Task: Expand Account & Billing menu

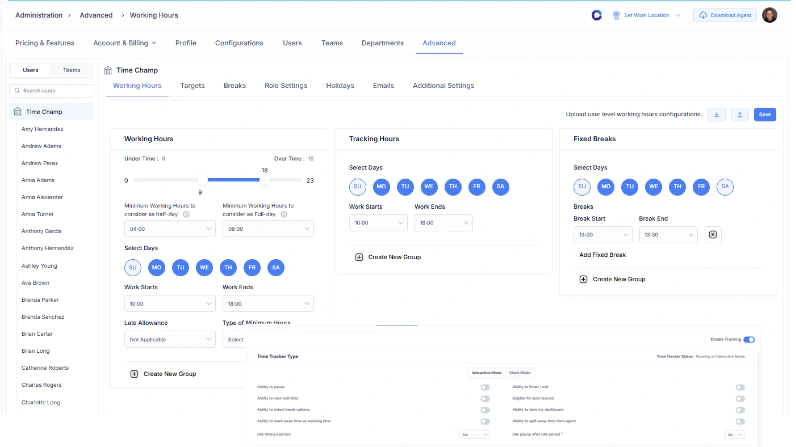Action: [125, 43]
